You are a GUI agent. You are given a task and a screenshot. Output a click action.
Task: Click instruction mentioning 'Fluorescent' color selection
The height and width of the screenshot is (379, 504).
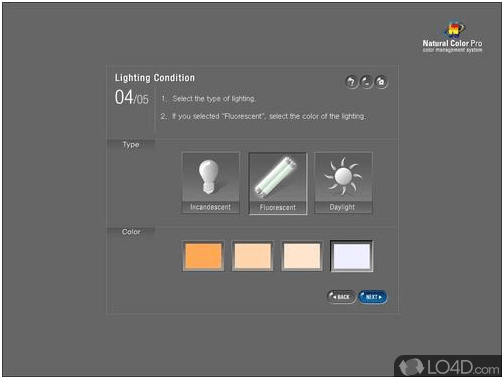point(269,116)
